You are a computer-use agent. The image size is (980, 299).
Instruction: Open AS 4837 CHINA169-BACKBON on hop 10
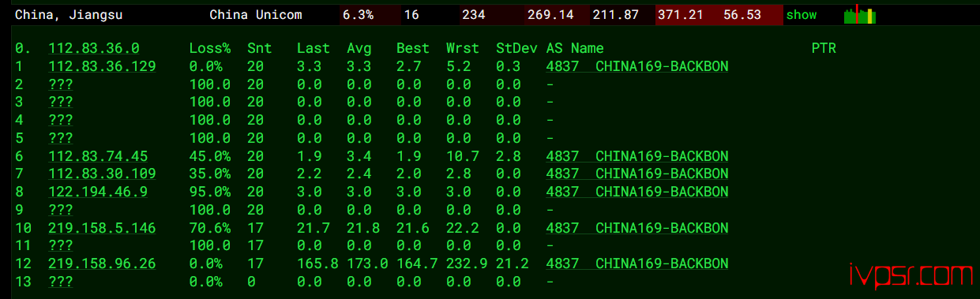click(637, 228)
